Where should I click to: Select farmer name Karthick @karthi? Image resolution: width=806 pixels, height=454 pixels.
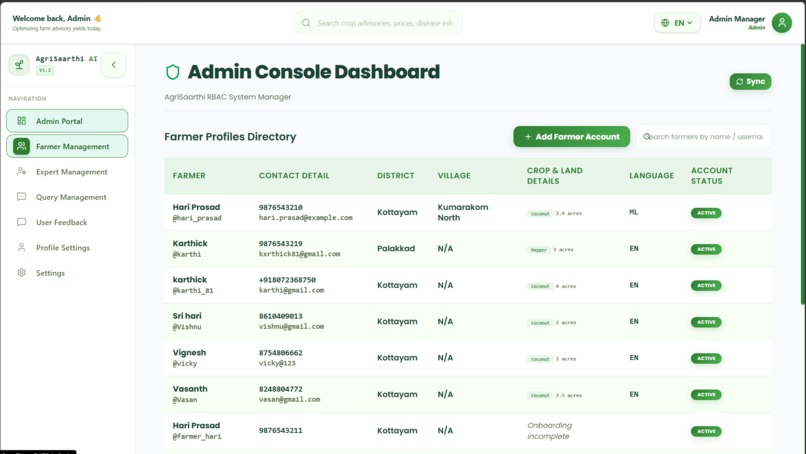[190, 243]
